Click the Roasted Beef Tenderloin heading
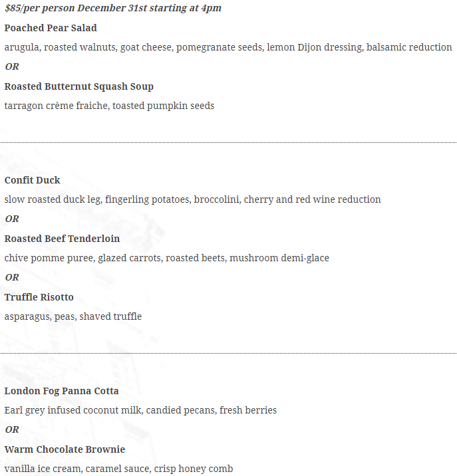This screenshot has height=476, width=457. click(62, 239)
